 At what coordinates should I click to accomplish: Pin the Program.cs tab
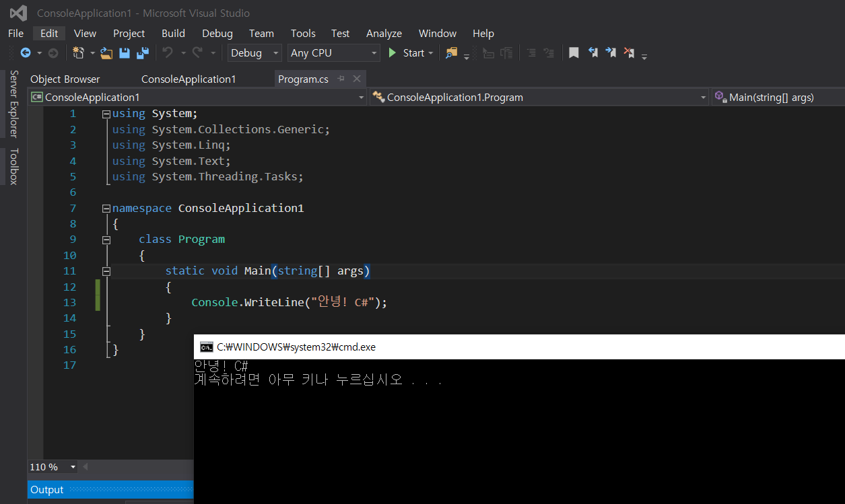[341, 79]
